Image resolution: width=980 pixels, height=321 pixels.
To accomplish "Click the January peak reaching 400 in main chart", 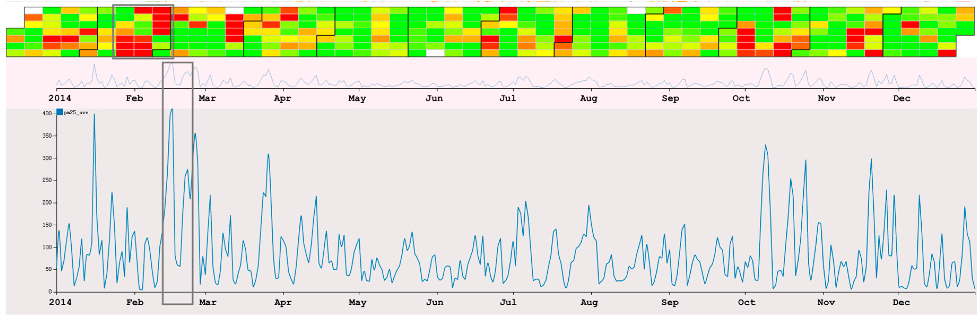I will click(94, 115).
